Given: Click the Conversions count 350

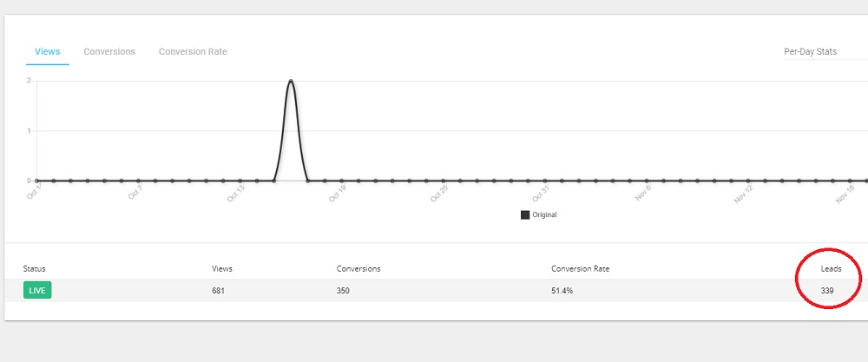Looking at the screenshot, I should click(343, 291).
